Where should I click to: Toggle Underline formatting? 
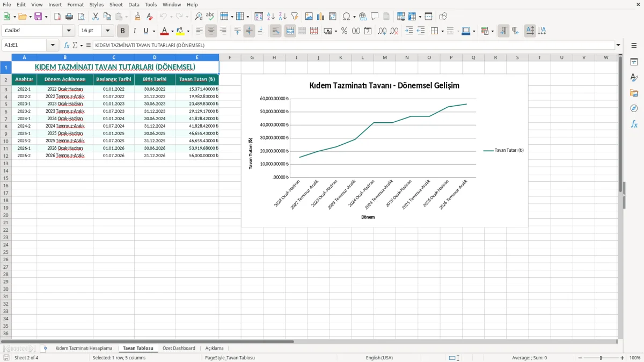(145, 31)
